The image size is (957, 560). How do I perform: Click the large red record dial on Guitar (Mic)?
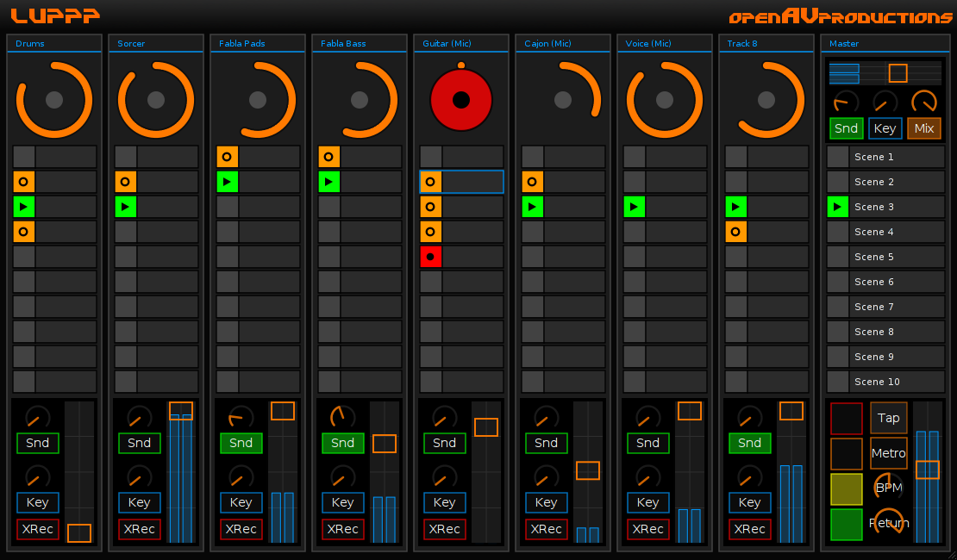(460, 100)
